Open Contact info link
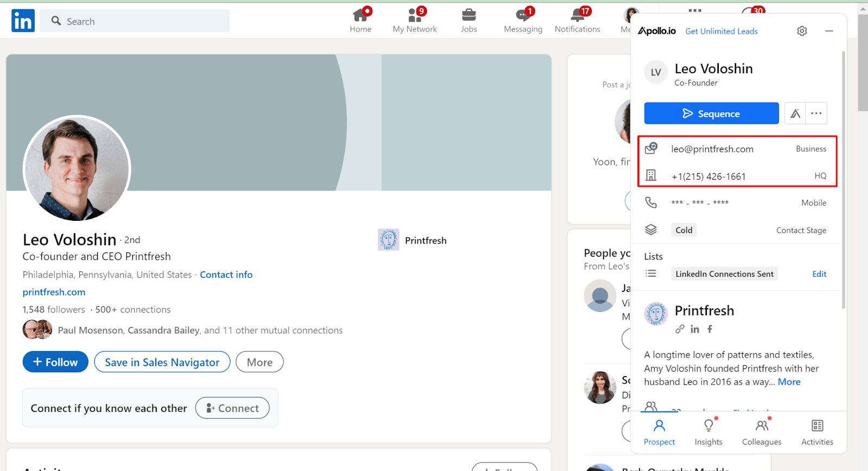The height and width of the screenshot is (471, 868). [x=226, y=275]
